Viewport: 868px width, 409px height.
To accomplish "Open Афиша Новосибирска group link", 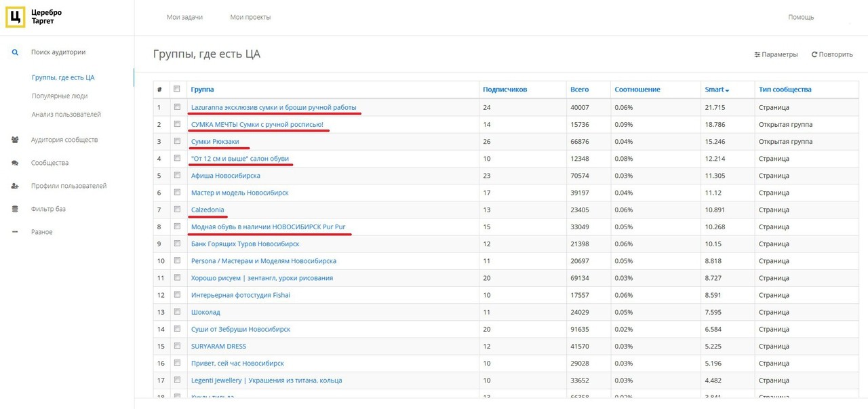I will (226, 176).
